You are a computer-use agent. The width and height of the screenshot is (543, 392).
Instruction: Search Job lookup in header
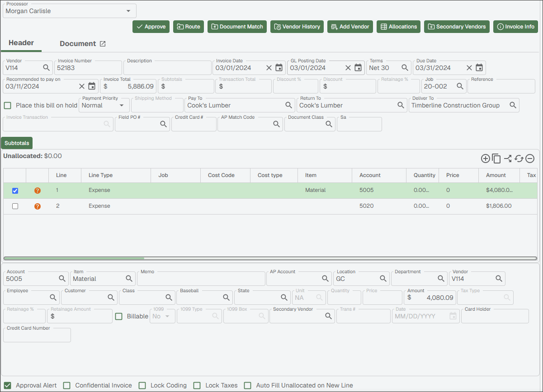click(x=460, y=86)
